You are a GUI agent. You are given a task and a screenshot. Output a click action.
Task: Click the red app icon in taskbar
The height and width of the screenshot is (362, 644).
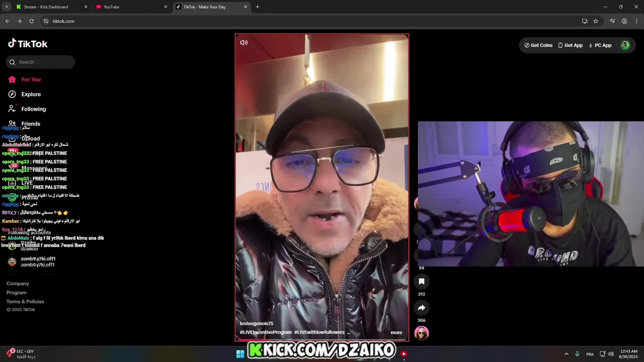coord(404,354)
